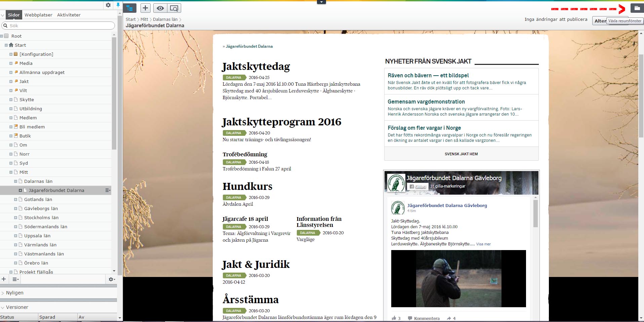
Task: Click the Facebook post avatar logo
Action: pos(398,208)
